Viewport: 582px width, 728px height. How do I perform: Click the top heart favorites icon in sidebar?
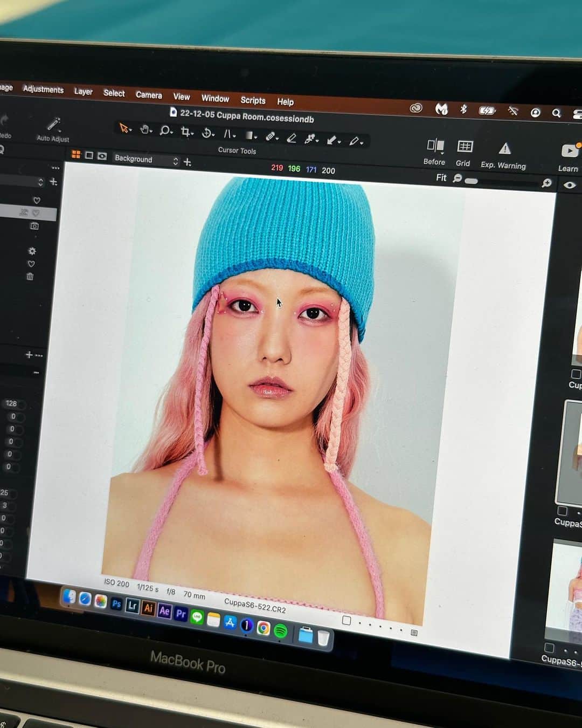(37, 200)
